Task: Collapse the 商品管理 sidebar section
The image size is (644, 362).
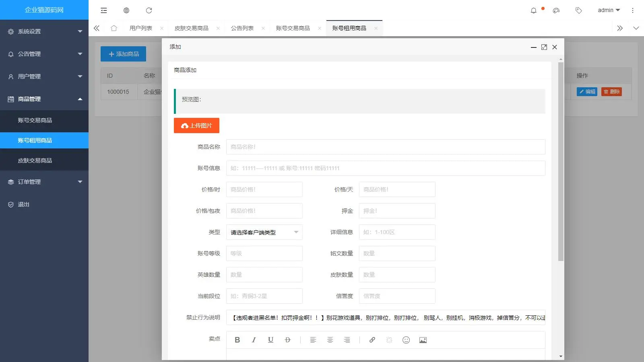Action: click(x=44, y=99)
